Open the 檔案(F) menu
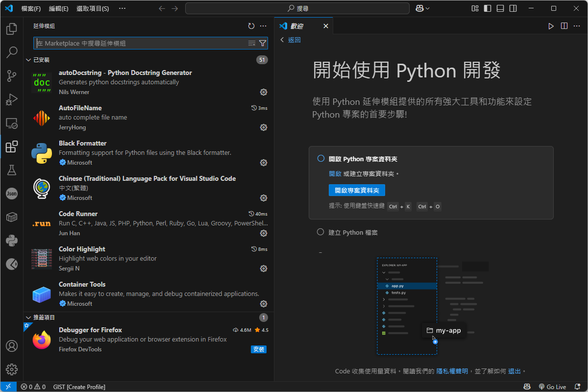The image size is (588, 392). pos(31,9)
